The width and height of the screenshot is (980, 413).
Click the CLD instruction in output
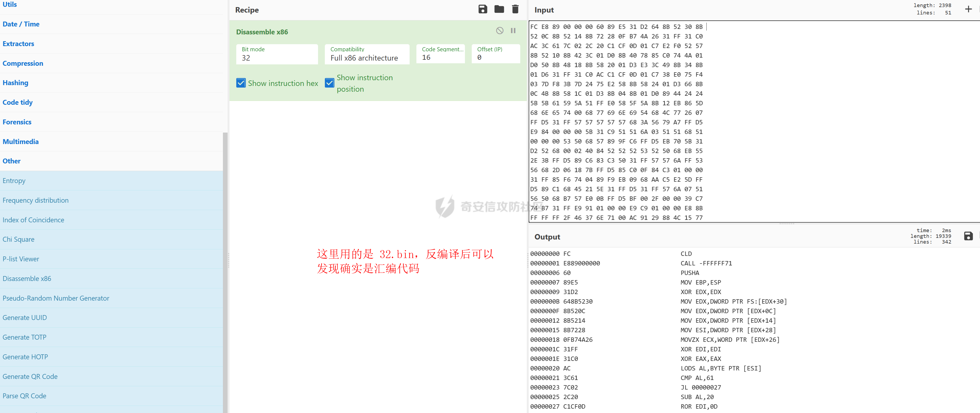coord(686,254)
